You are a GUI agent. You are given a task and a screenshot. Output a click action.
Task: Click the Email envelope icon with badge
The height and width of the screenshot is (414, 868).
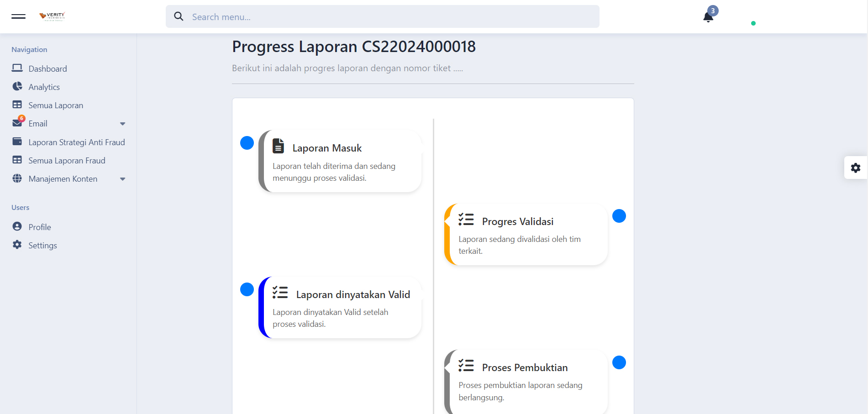point(18,122)
